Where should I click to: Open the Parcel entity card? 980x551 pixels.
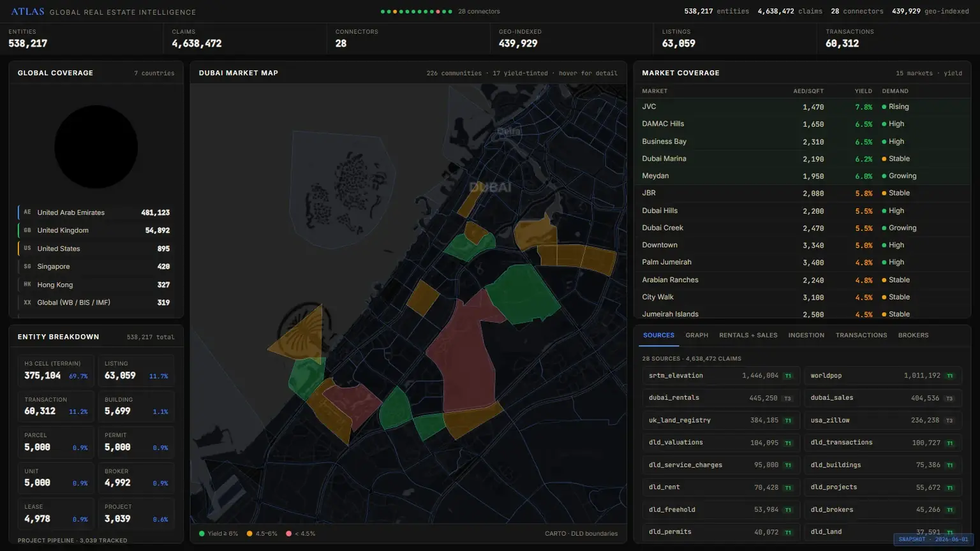tap(56, 442)
